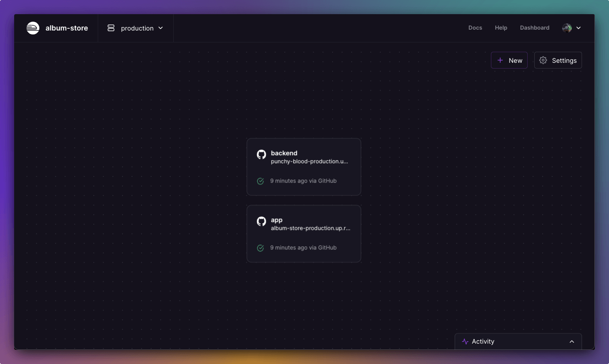
Task: Open the production environment dropdown chevron
Action: click(x=161, y=28)
